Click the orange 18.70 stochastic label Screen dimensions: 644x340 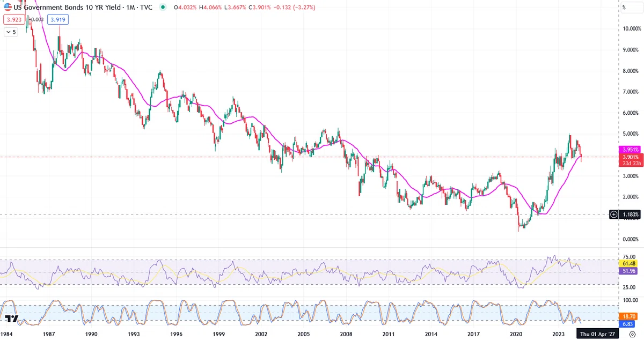[x=628, y=317]
